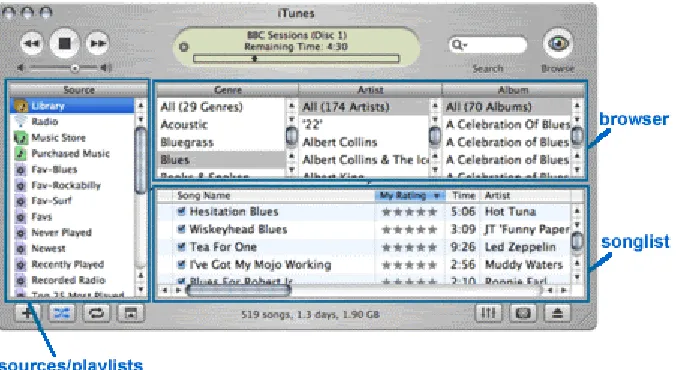The image size is (678, 370).
Task: Select artist '22'
Action: (364, 124)
